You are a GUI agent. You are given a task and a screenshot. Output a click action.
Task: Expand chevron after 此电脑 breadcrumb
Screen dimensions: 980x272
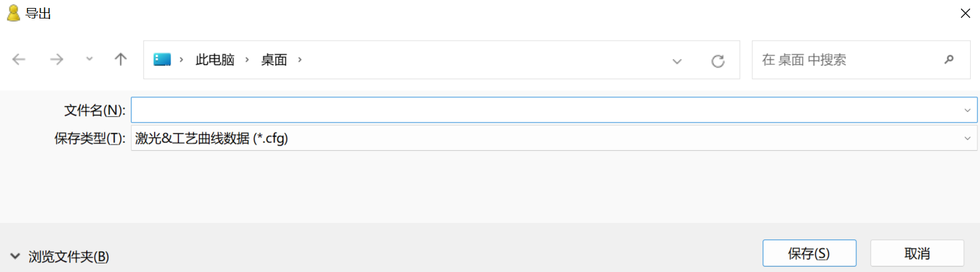(x=247, y=60)
